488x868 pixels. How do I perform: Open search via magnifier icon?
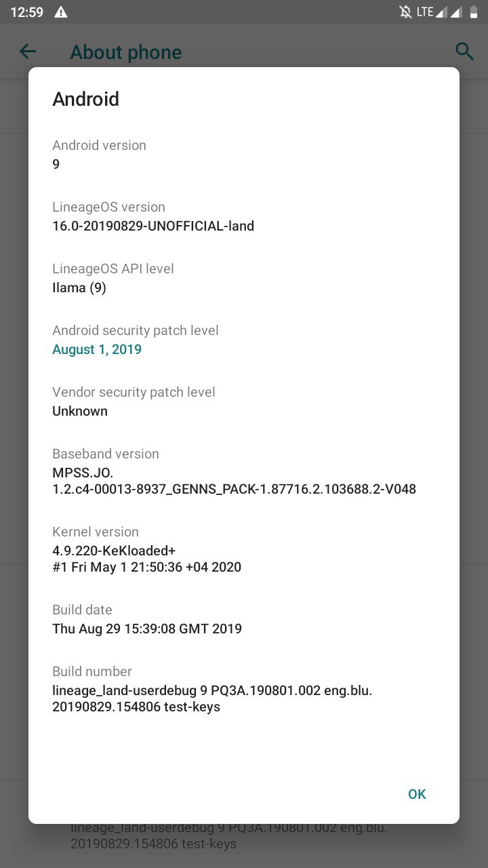click(464, 51)
